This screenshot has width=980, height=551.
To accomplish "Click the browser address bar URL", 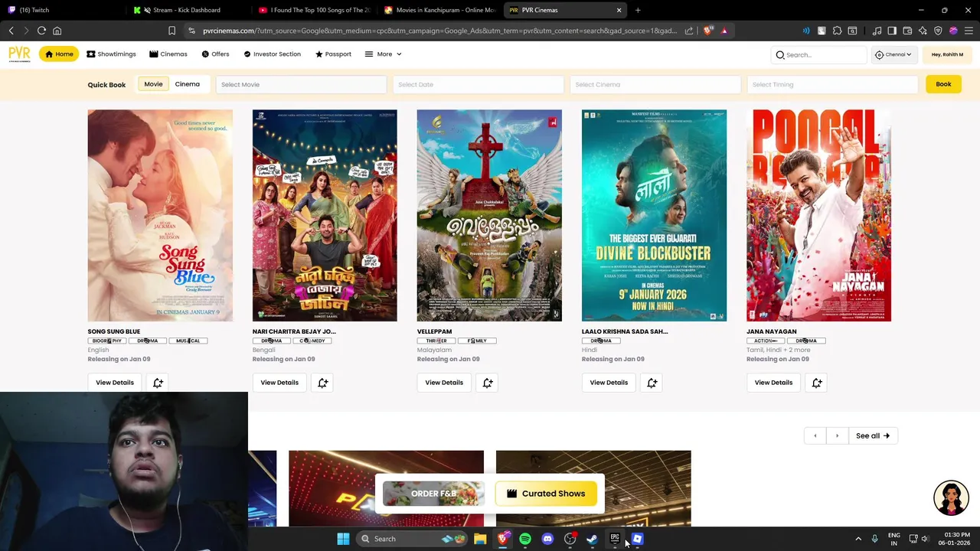I will pyautogui.click(x=439, y=31).
